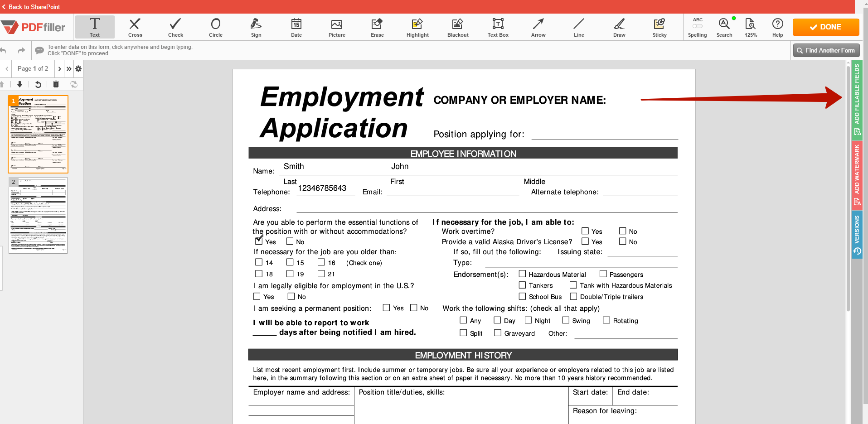Open the Sign tool

pos(256,27)
